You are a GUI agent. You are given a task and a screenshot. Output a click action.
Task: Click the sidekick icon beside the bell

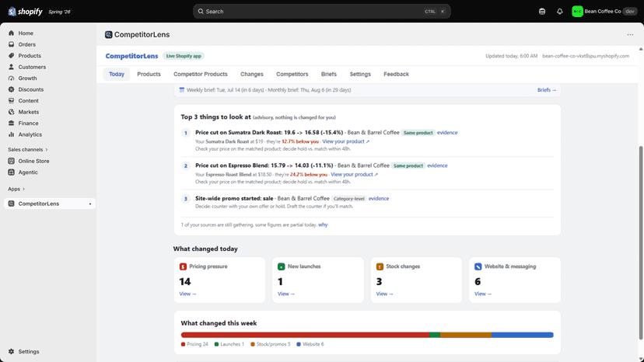click(x=542, y=12)
